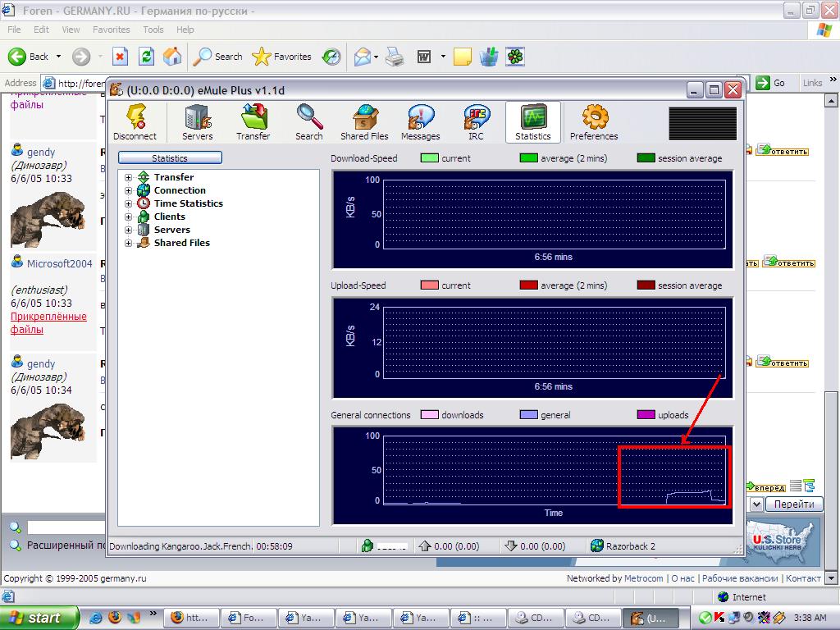The width and height of the screenshot is (840, 630).
Task: Open the browser Search pane
Action: click(217, 57)
